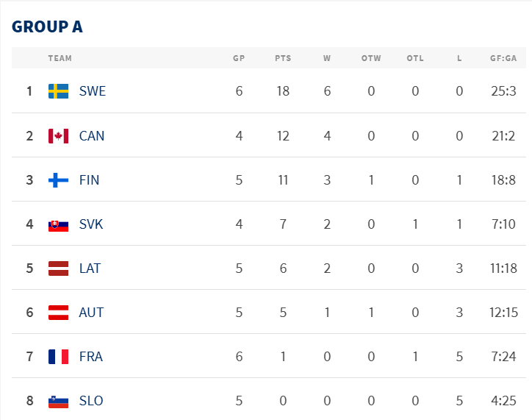
Task: Click the GP column header
Action: click(239, 59)
